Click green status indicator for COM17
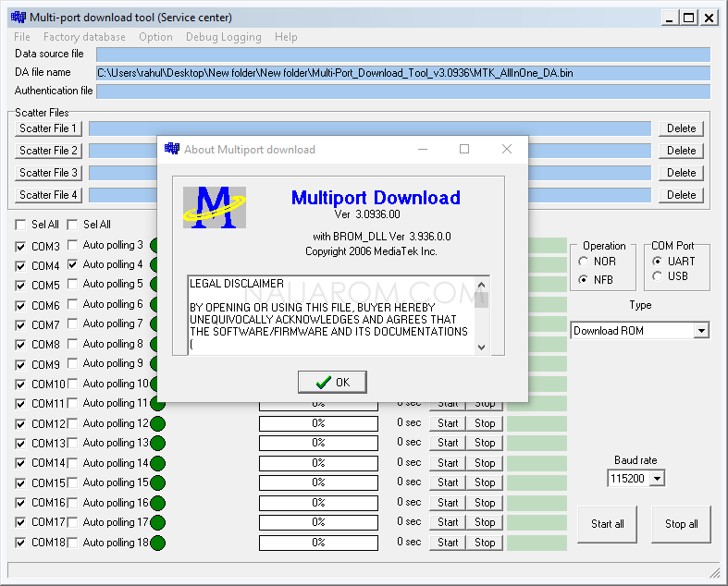This screenshot has width=728, height=586. click(x=158, y=522)
